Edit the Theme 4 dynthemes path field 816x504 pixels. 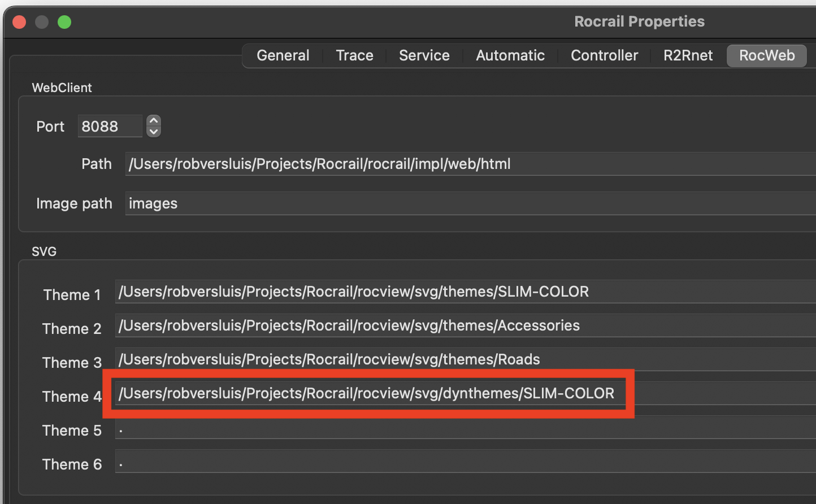tap(367, 394)
